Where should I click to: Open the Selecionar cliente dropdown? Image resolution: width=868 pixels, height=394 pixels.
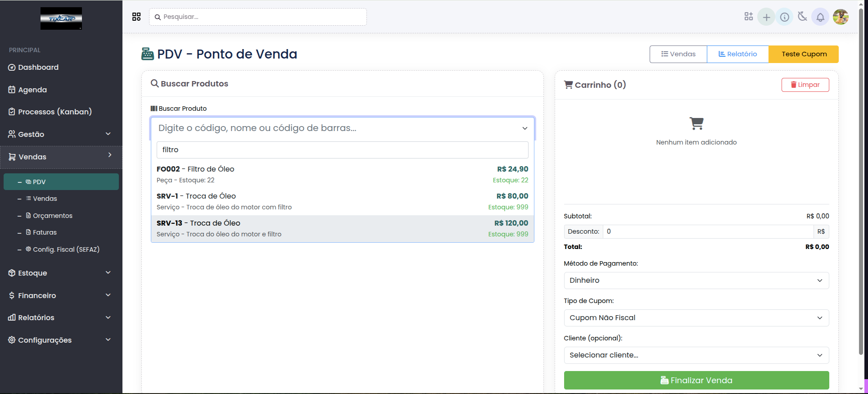point(696,355)
